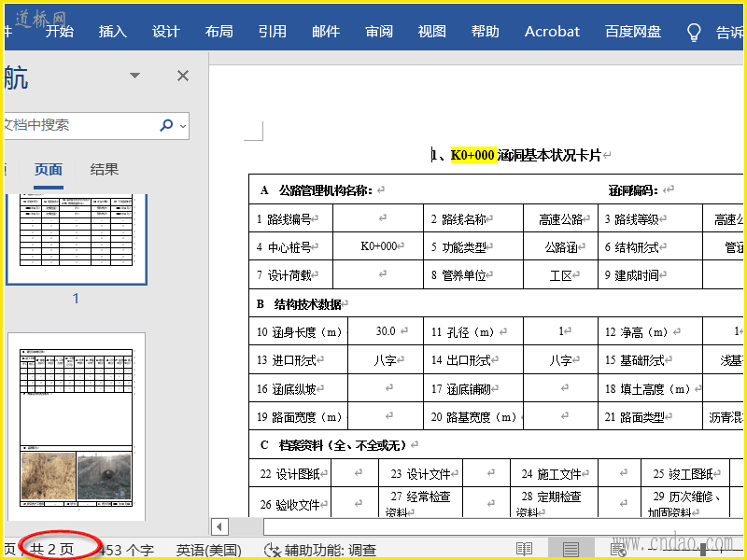747x560 pixels.
Task: Click the 英语(美国) language indicator
Action: pyautogui.click(x=208, y=550)
